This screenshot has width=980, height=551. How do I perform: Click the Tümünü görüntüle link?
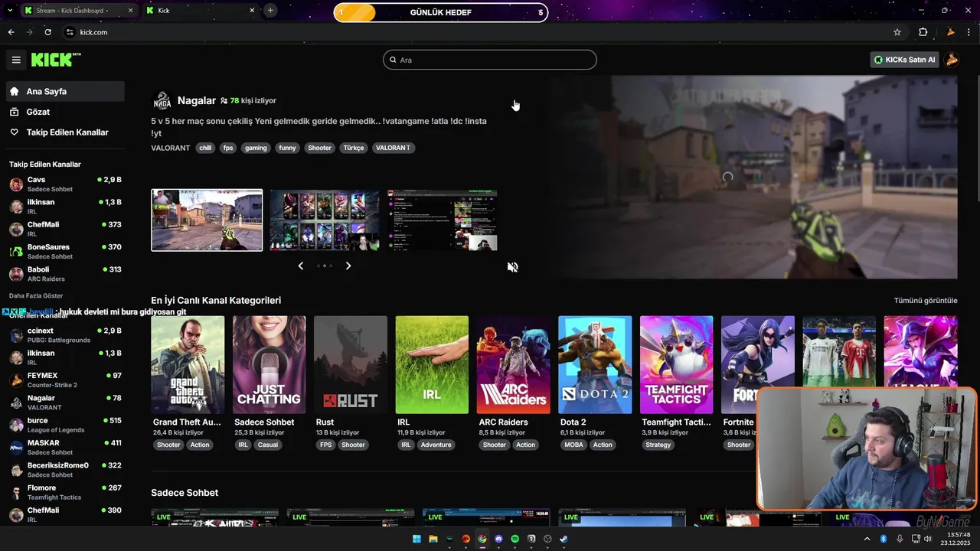coord(926,300)
